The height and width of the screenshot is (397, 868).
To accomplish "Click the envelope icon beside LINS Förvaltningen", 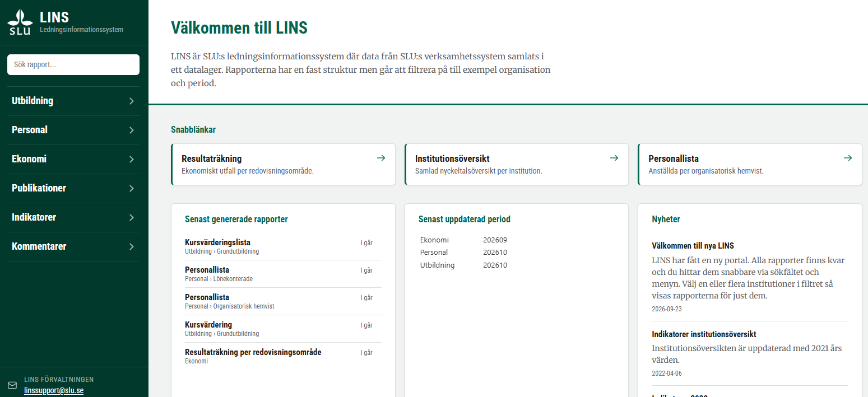I will 12,385.
